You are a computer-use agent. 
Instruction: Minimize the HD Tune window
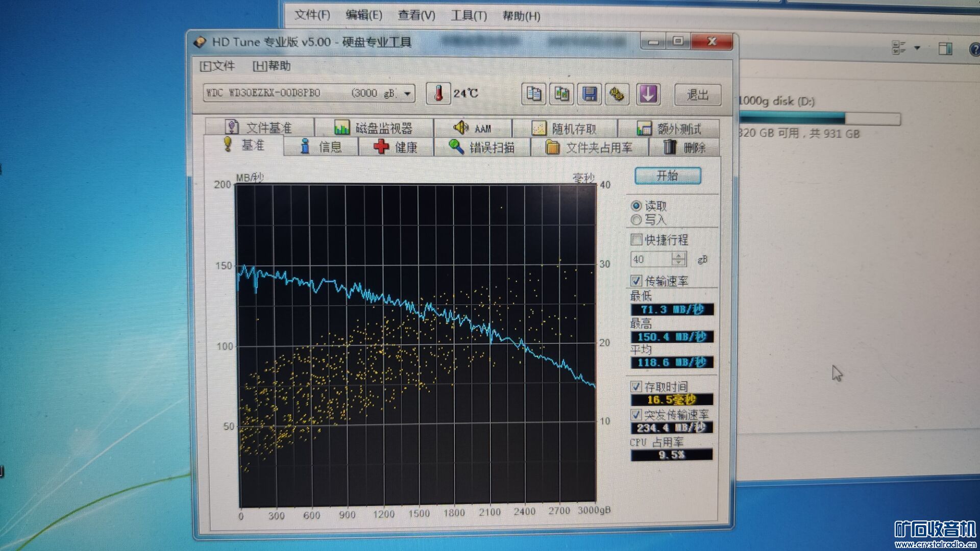click(653, 41)
